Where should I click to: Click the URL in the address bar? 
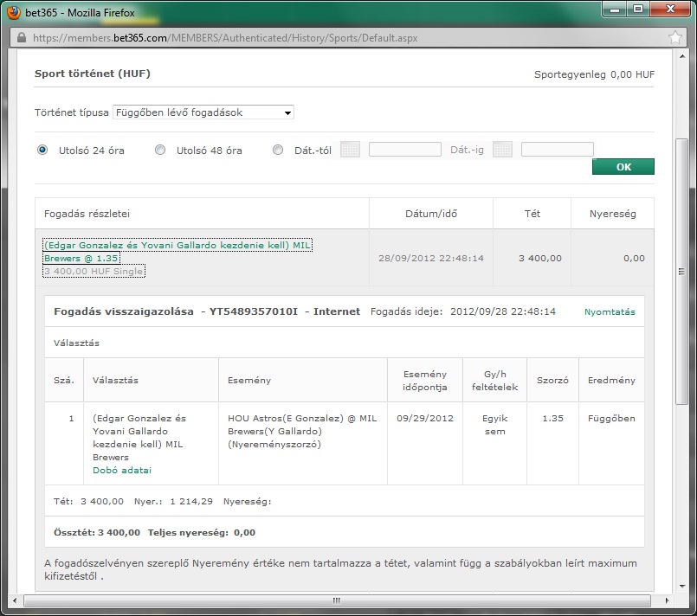pos(225,38)
